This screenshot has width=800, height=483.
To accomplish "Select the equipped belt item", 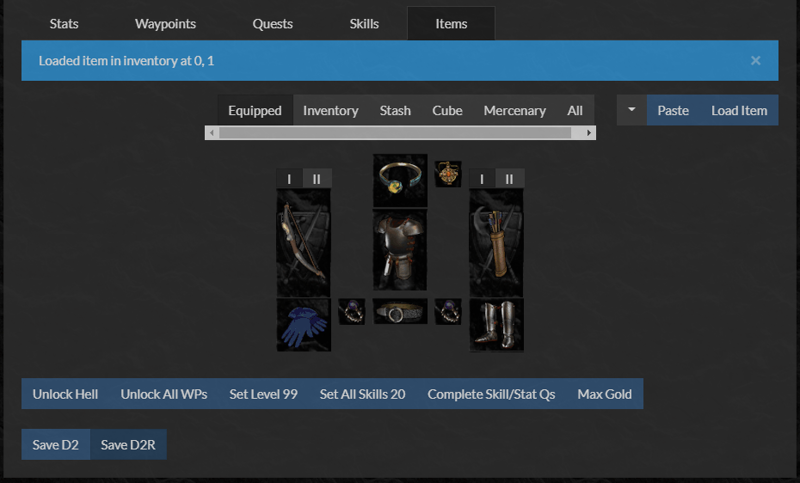I will coord(400,312).
